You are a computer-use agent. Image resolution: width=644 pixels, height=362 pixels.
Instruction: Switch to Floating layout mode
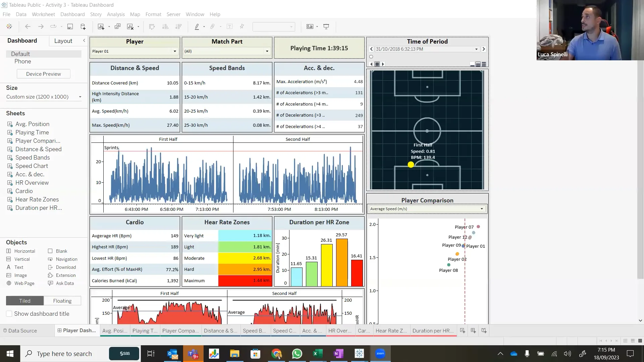62,301
